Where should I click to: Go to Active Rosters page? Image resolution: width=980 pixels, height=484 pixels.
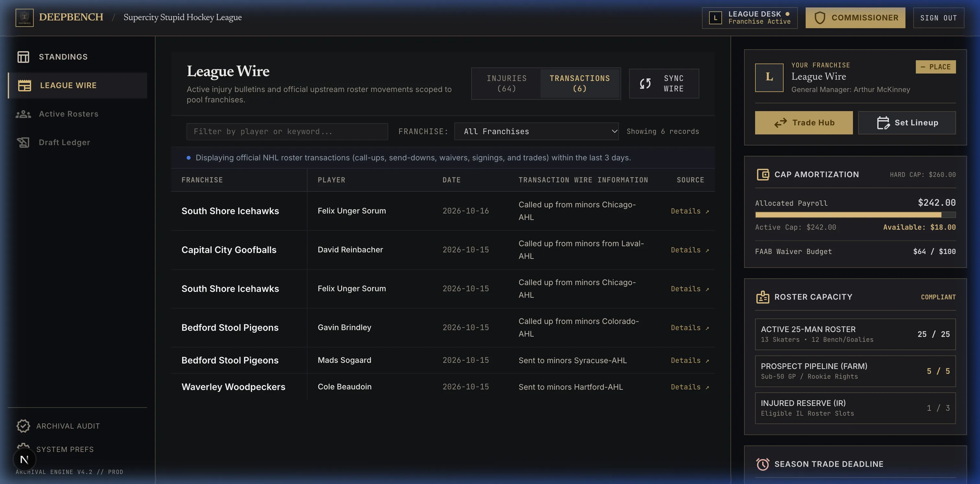pos(77,114)
